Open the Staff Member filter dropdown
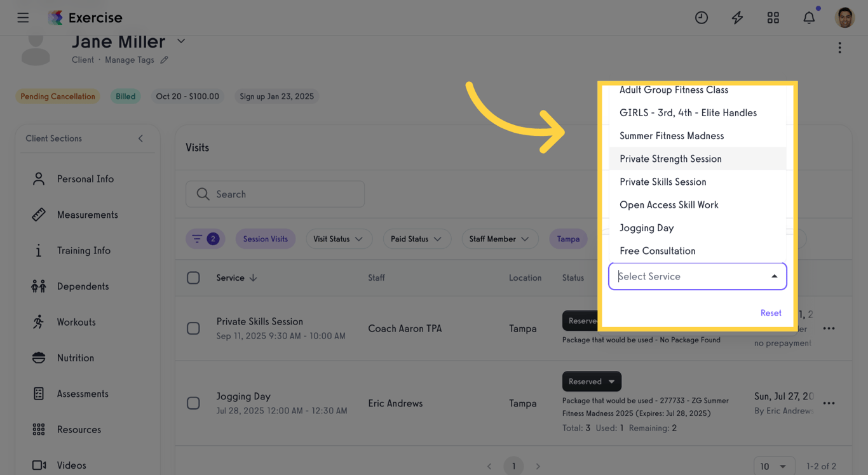Viewport: 868px width, 475px height. (499, 239)
